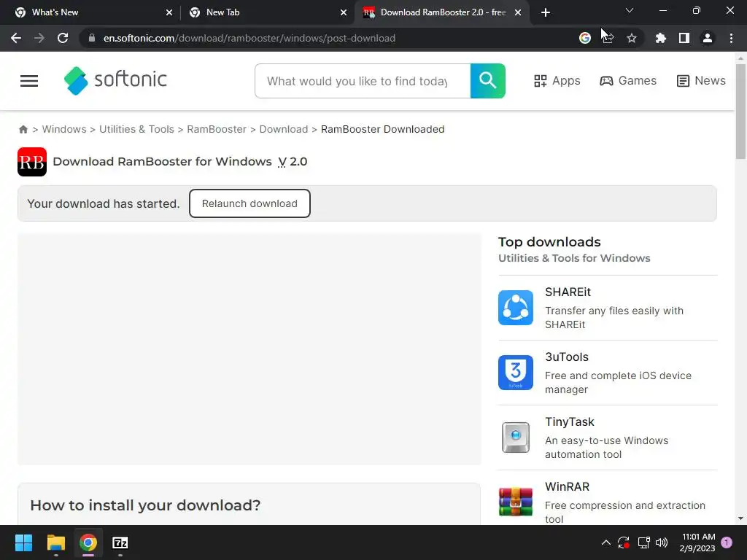Open the WinRAR app icon
Image resolution: width=747 pixels, height=560 pixels.
(x=516, y=502)
